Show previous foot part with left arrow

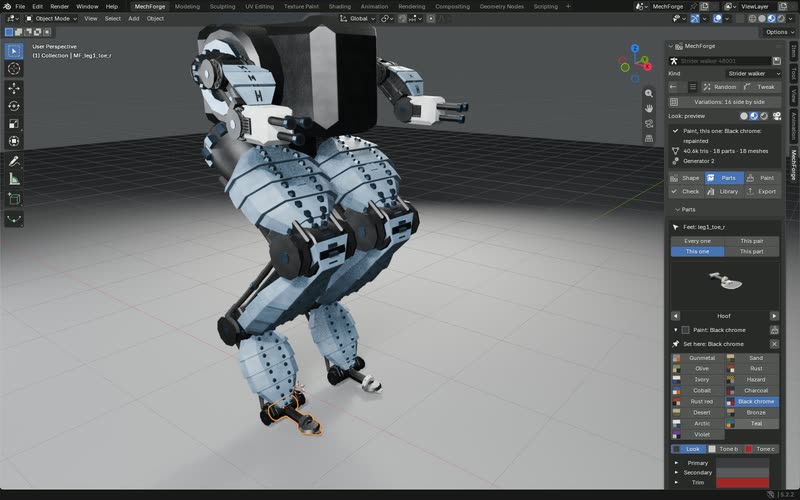click(676, 316)
